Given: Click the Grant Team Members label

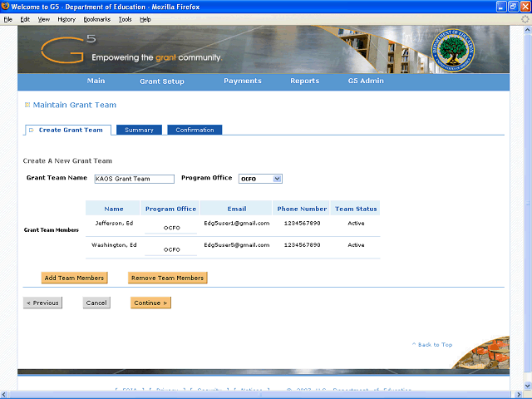Looking at the screenshot, I should coord(52,230).
